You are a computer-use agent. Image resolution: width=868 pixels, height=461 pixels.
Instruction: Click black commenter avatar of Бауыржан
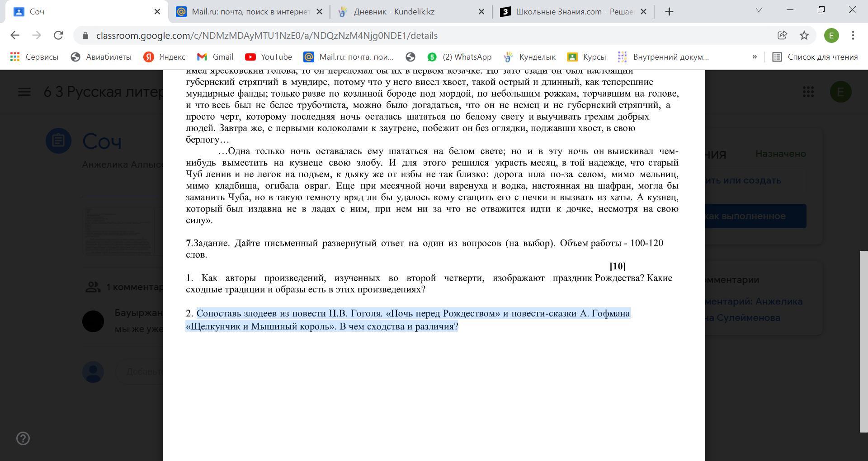(x=93, y=321)
